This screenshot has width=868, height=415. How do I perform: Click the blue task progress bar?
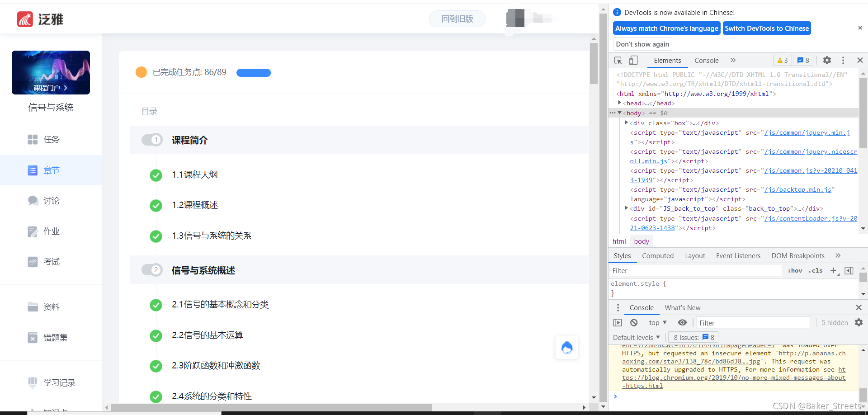tap(253, 73)
